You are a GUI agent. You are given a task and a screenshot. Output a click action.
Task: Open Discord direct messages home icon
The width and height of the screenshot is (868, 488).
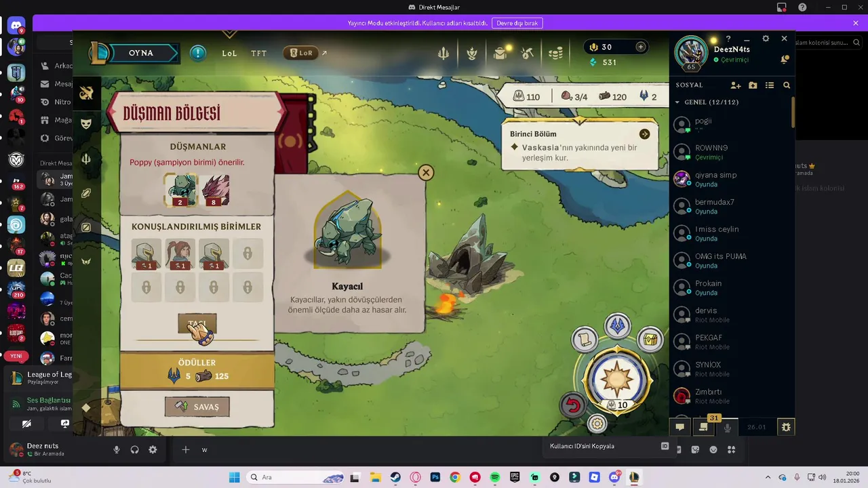point(16,26)
